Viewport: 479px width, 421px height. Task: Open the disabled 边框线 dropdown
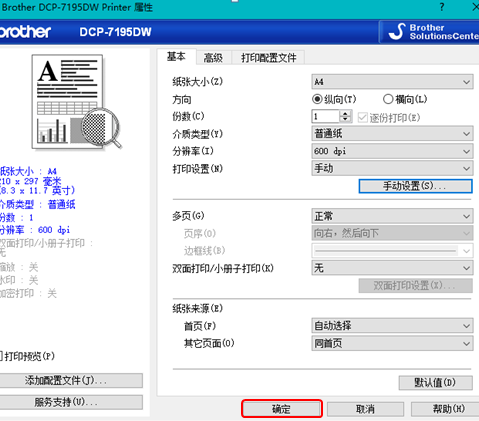pyautogui.click(x=392, y=250)
